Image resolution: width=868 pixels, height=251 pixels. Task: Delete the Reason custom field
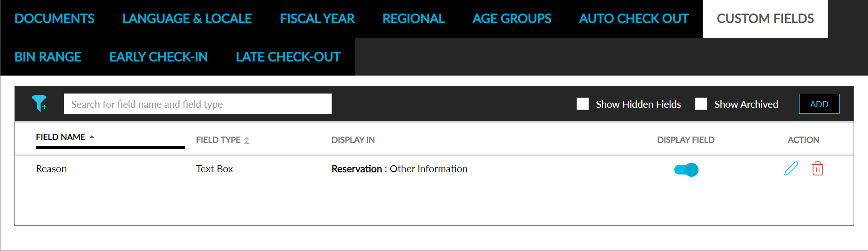tap(817, 168)
